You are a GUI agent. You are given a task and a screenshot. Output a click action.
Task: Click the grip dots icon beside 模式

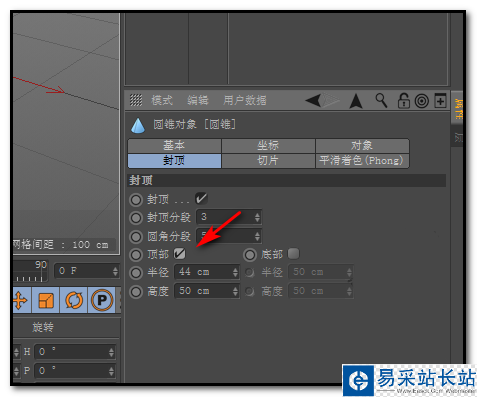click(x=136, y=100)
